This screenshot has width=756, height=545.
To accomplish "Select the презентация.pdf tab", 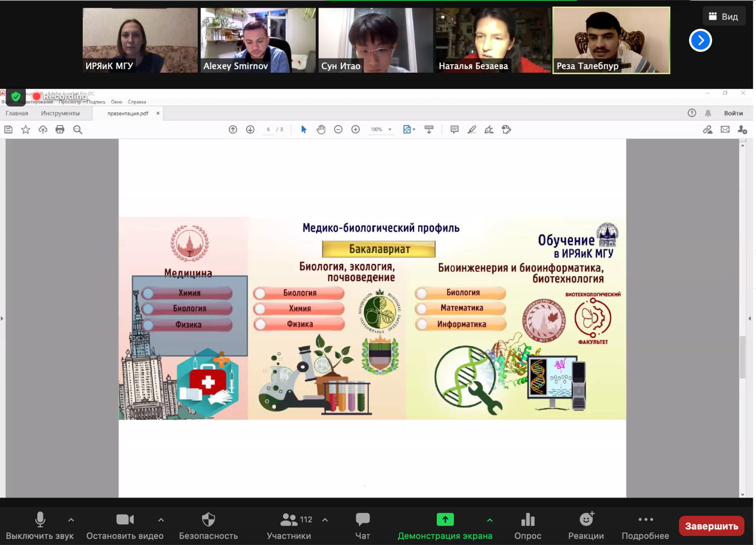I will [x=128, y=114].
